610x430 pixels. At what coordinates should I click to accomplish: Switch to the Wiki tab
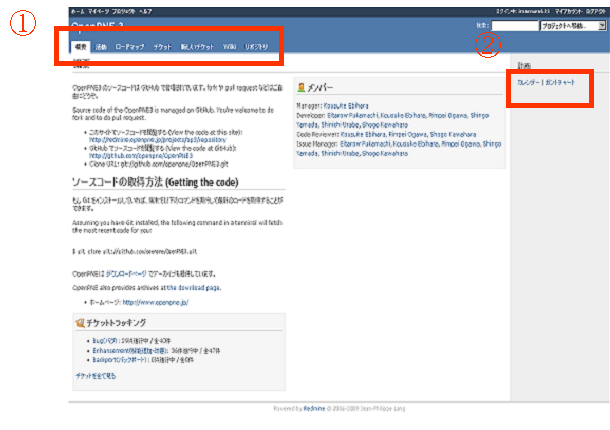point(230,47)
